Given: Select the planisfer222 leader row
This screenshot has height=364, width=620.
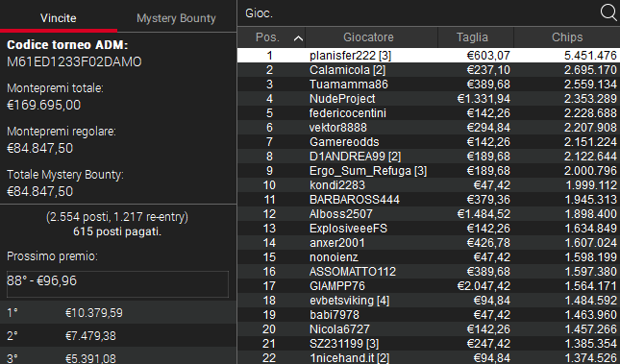Looking at the screenshot, I should click(429, 56).
